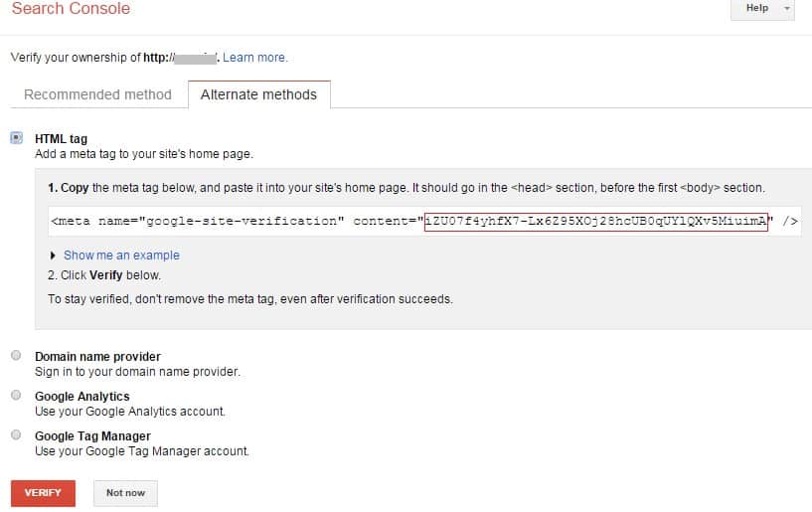Select the Google Analytics verification method
The height and width of the screenshot is (512, 812).
pos(16,396)
